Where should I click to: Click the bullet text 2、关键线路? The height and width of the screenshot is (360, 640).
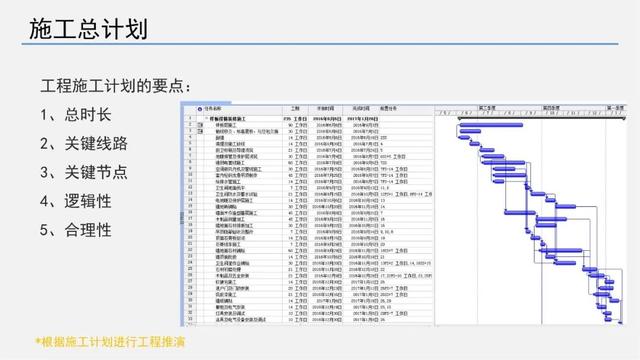(84, 144)
